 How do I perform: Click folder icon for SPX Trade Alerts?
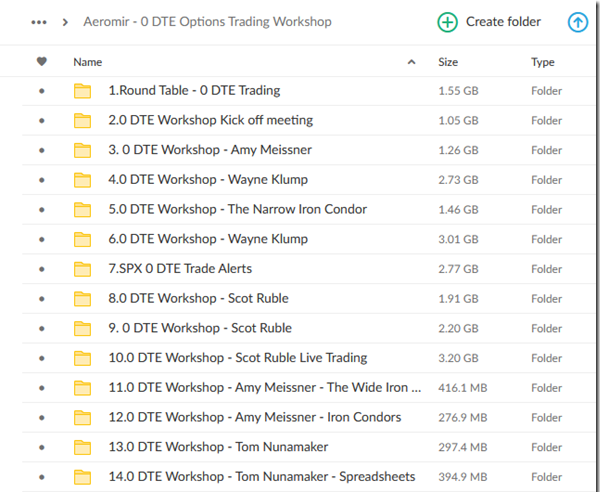click(82, 269)
